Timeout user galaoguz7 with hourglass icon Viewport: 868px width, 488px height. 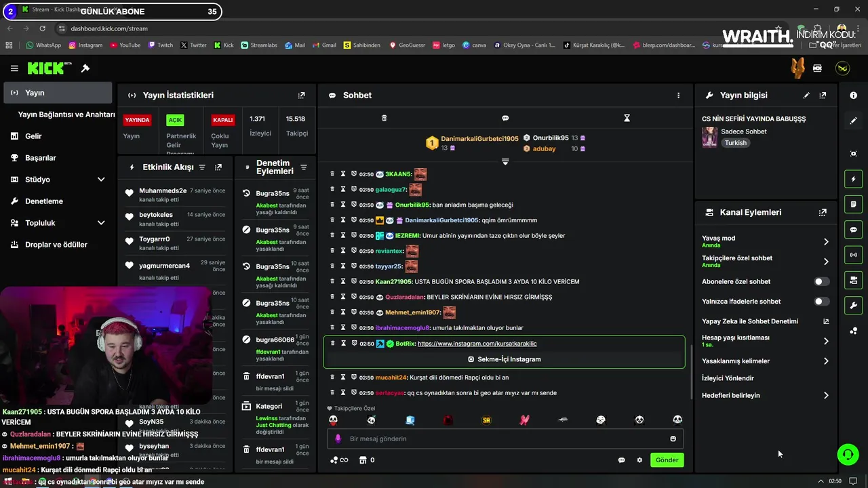click(343, 190)
